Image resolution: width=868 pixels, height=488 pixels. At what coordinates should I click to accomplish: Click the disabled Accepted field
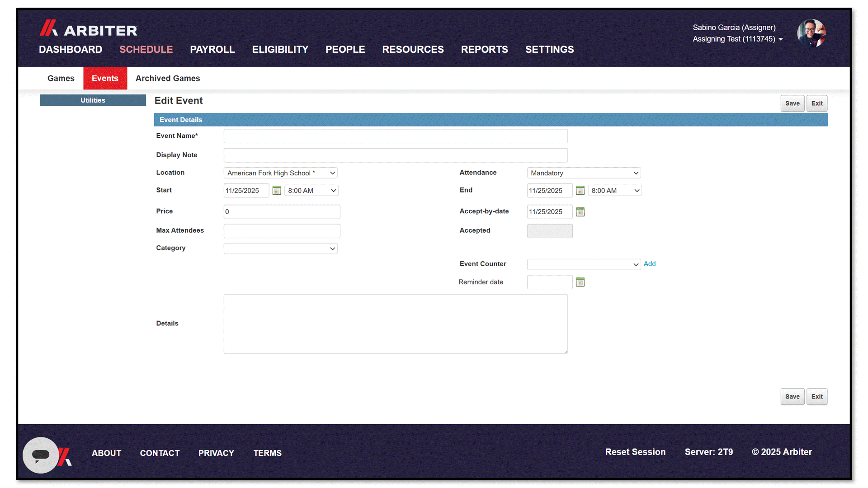click(550, 231)
